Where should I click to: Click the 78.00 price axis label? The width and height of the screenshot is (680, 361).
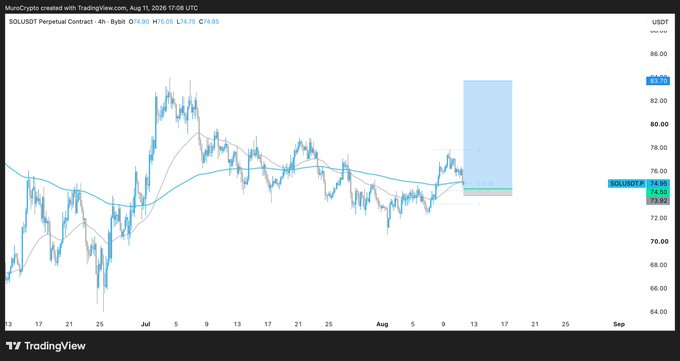[x=659, y=148]
